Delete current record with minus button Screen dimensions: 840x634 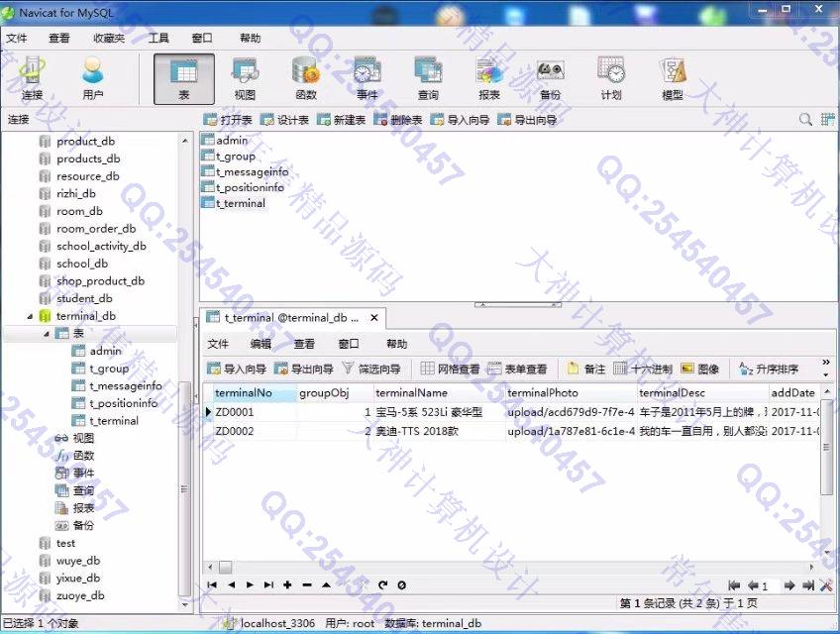(x=307, y=584)
